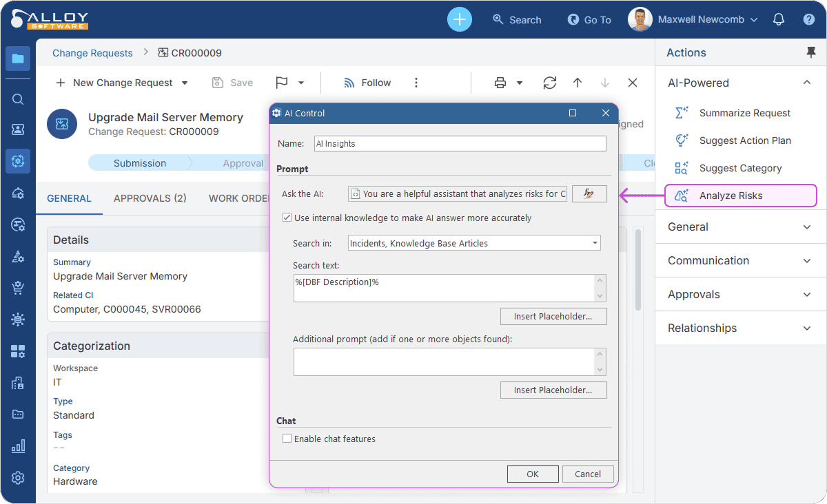Click the print icon in toolbar
The width and height of the screenshot is (827, 504).
click(x=500, y=83)
